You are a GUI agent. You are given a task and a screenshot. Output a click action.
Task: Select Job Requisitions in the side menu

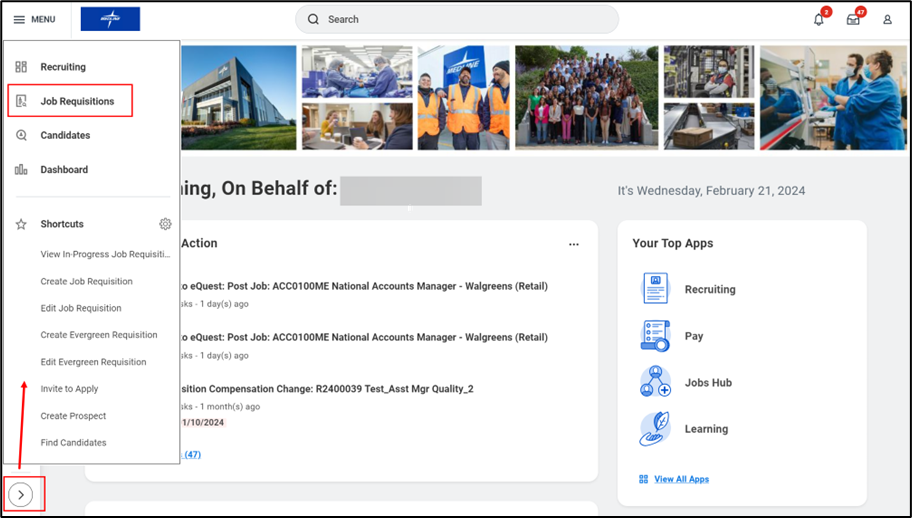(x=77, y=101)
